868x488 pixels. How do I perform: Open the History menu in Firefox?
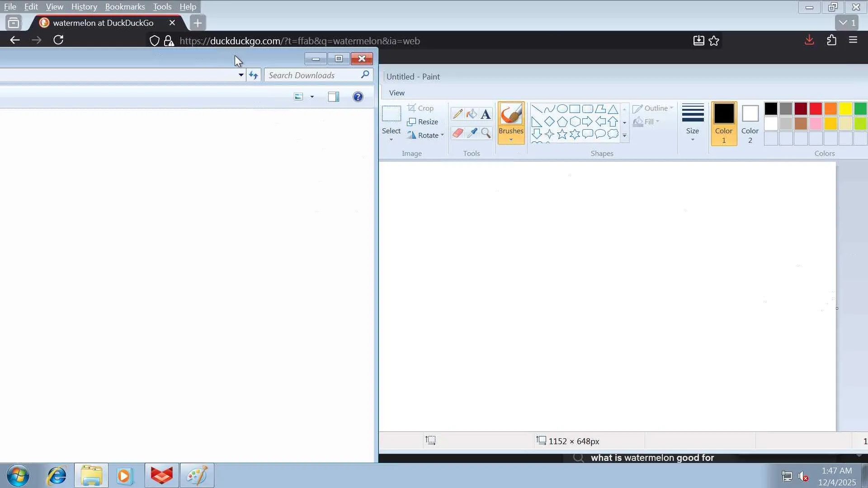tap(84, 7)
